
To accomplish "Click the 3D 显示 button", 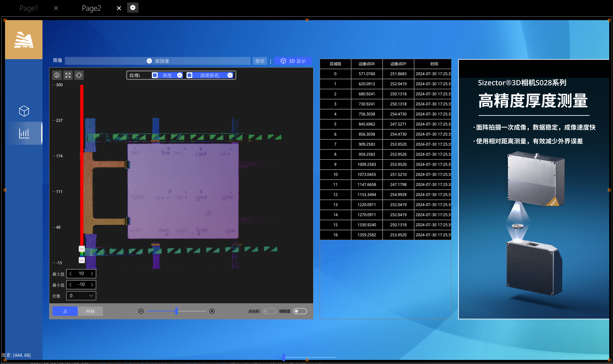I will (x=293, y=61).
